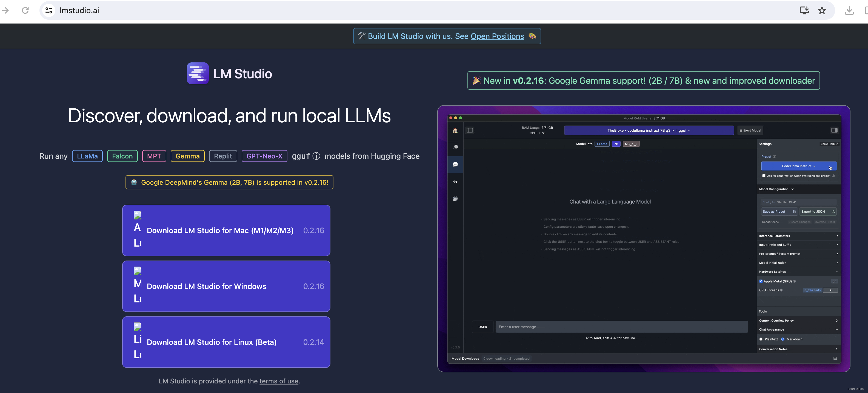
Task: Toggle the right settings panel icon
Action: click(x=834, y=130)
